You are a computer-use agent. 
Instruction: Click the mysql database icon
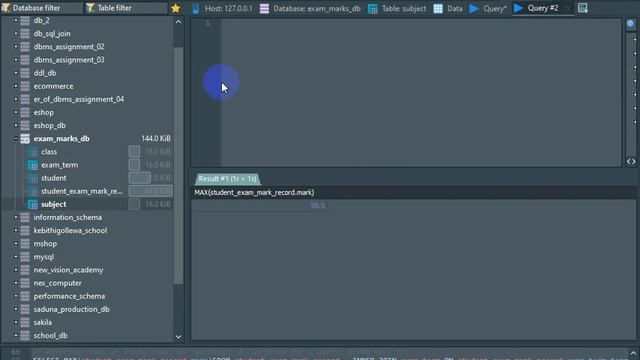pyautogui.click(x=25, y=257)
